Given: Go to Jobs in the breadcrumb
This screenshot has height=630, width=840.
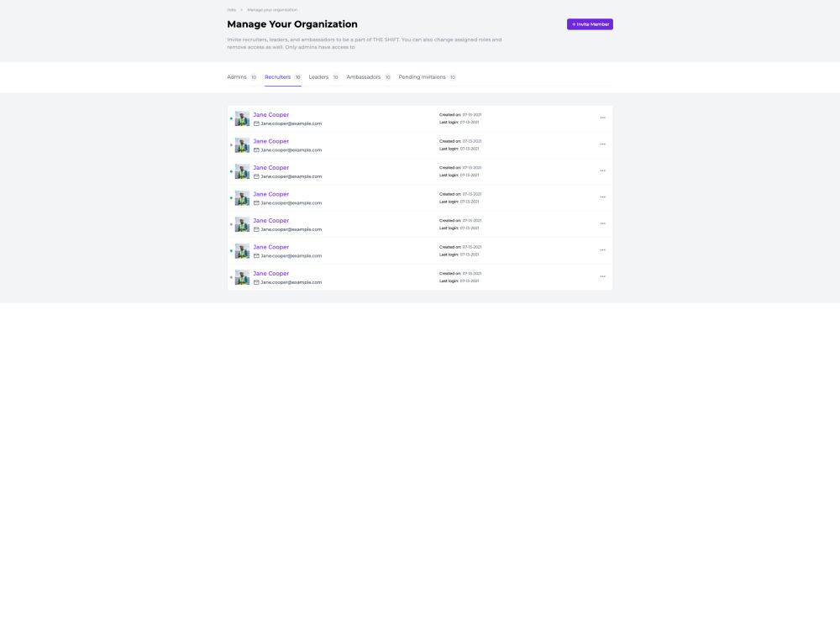Looking at the screenshot, I should (x=232, y=9).
